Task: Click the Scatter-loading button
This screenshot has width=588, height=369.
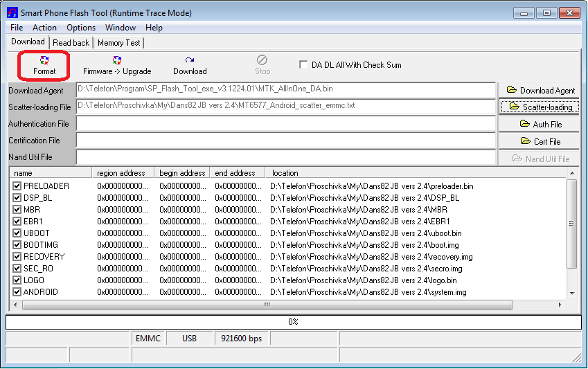Action: pos(539,107)
